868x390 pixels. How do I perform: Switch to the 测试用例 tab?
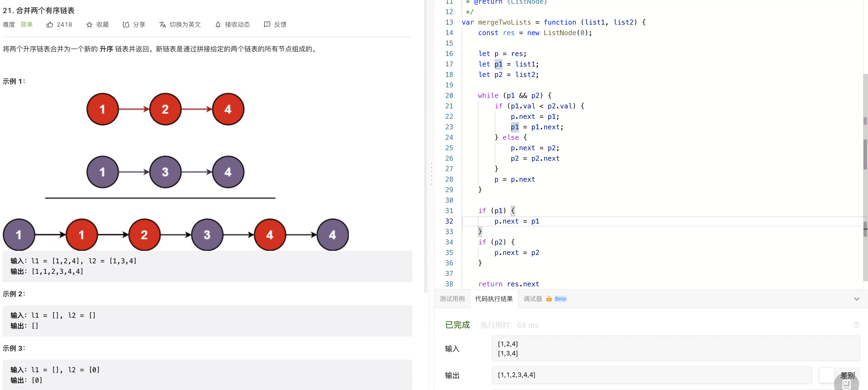click(452, 299)
